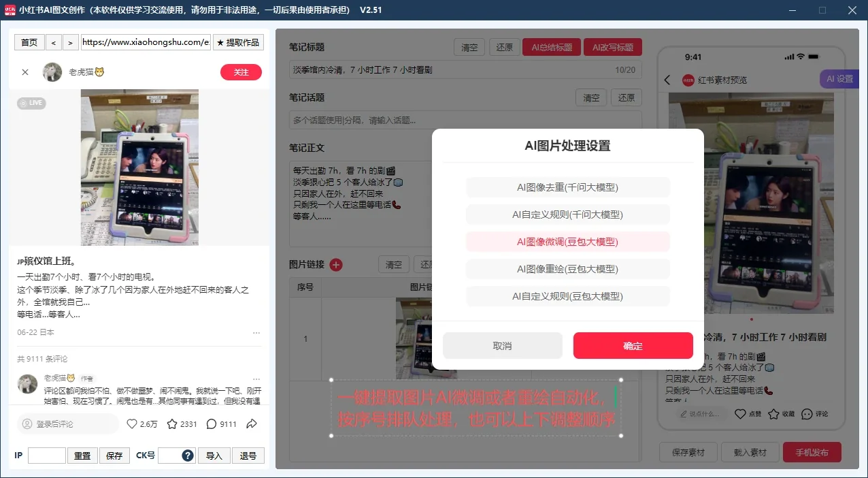The width and height of the screenshot is (868, 478).
Task: Click the AI总结标题 button
Action: click(x=552, y=47)
